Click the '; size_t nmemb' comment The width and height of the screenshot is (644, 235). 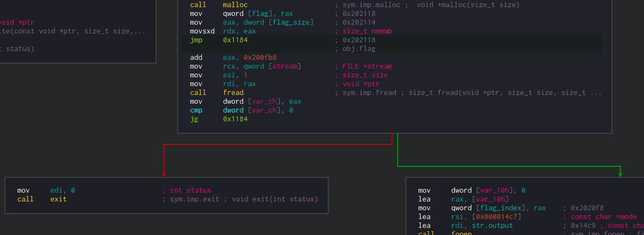click(364, 31)
